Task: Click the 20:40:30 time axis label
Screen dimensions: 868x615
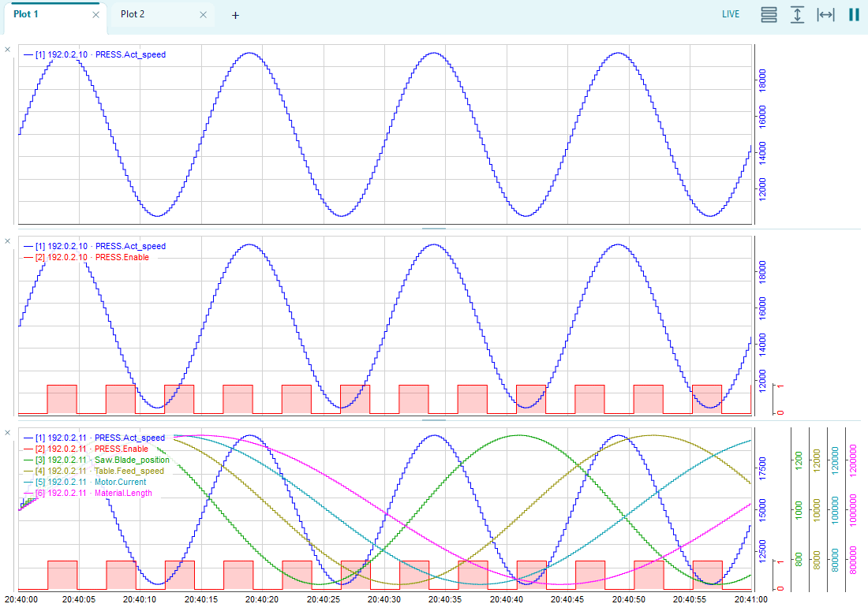Action: (x=384, y=599)
